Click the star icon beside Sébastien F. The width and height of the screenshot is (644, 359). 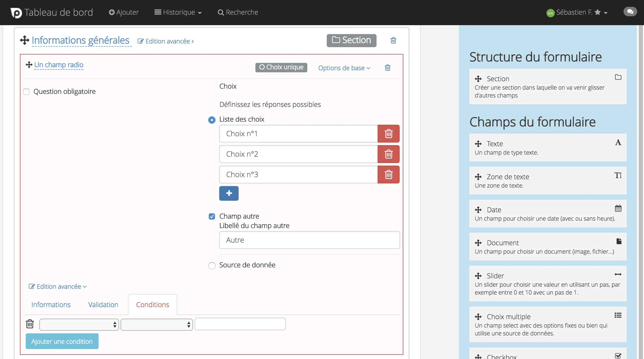click(598, 12)
